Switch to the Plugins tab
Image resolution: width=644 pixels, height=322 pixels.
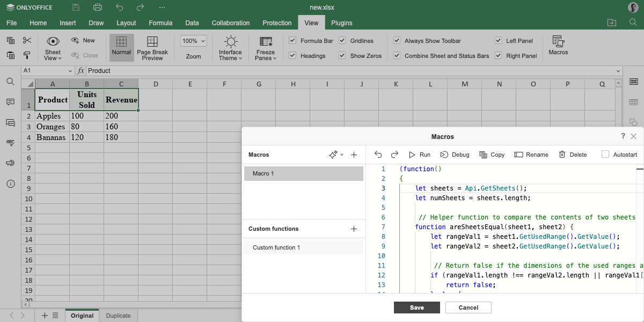click(x=342, y=23)
